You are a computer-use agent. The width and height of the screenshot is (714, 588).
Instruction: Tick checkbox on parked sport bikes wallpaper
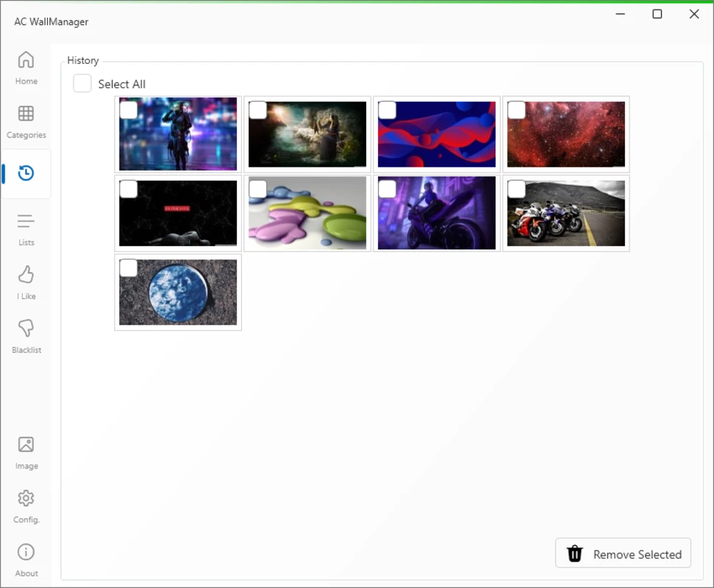[x=516, y=190]
